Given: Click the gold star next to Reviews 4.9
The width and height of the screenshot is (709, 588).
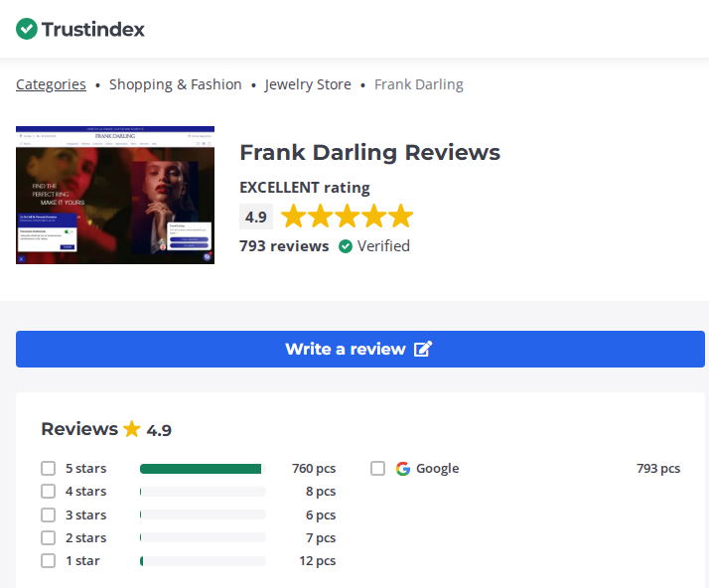Looking at the screenshot, I should [x=132, y=429].
